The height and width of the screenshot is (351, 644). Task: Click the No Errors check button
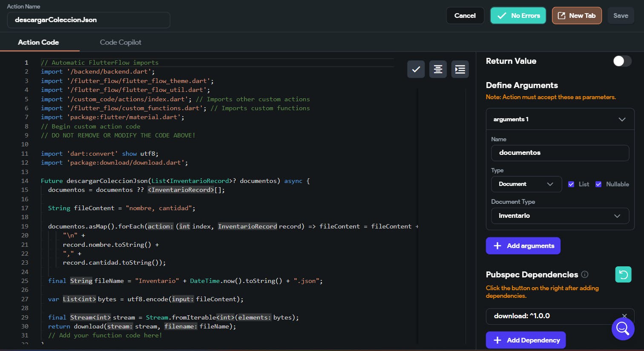tap(518, 16)
